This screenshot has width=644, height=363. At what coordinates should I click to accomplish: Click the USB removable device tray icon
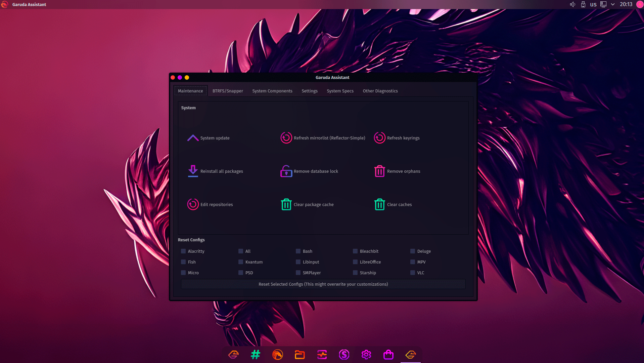pos(583,4)
